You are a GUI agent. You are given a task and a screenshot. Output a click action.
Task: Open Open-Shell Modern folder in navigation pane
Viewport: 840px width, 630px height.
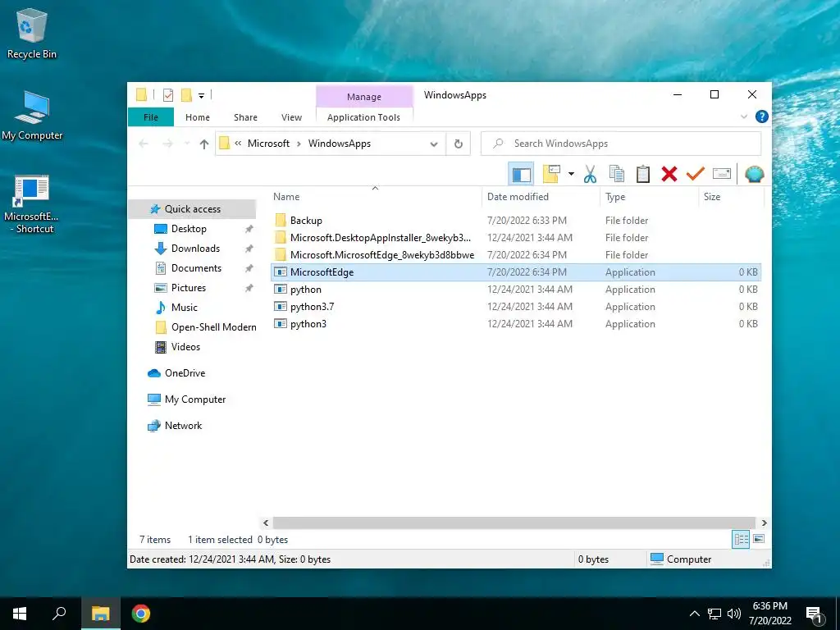click(213, 327)
